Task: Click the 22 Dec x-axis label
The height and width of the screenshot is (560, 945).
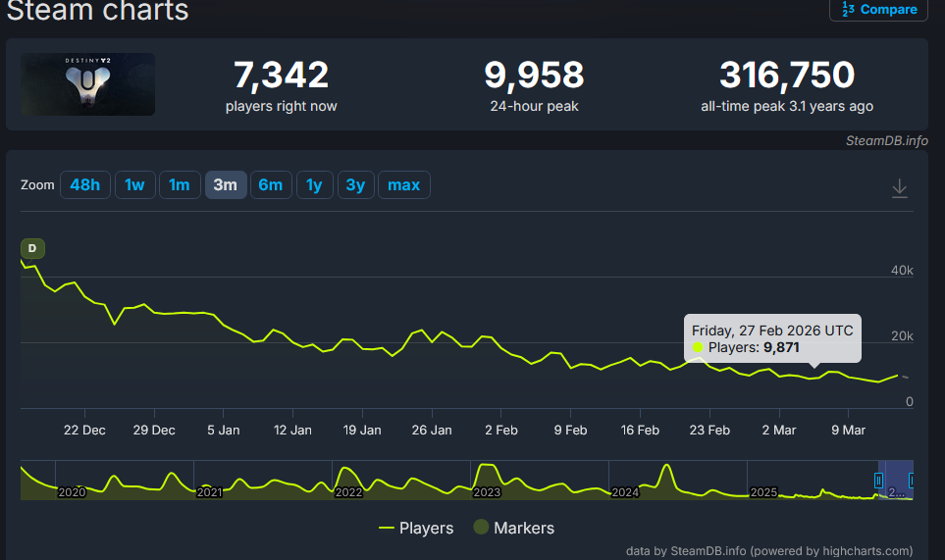Action: pyautogui.click(x=84, y=430)
